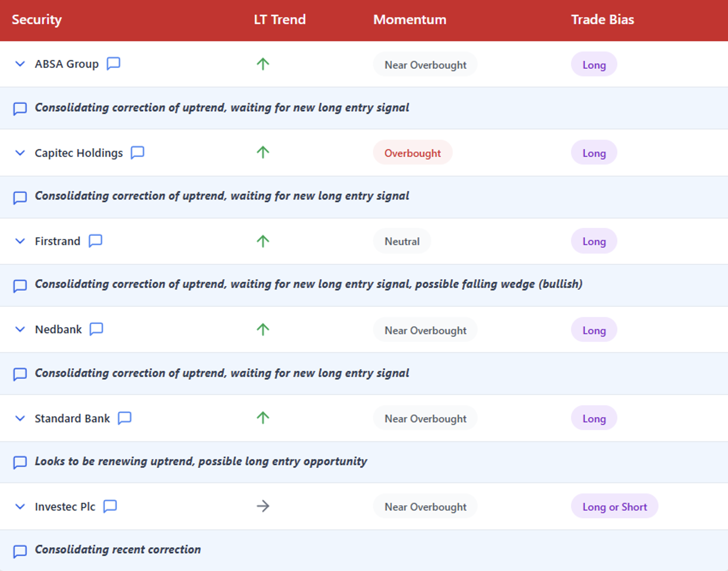Click the Nedbank comment bubble icon
The height and width of the screenshot is (571, 728).
pyautogui.click(x=96, y=329)
